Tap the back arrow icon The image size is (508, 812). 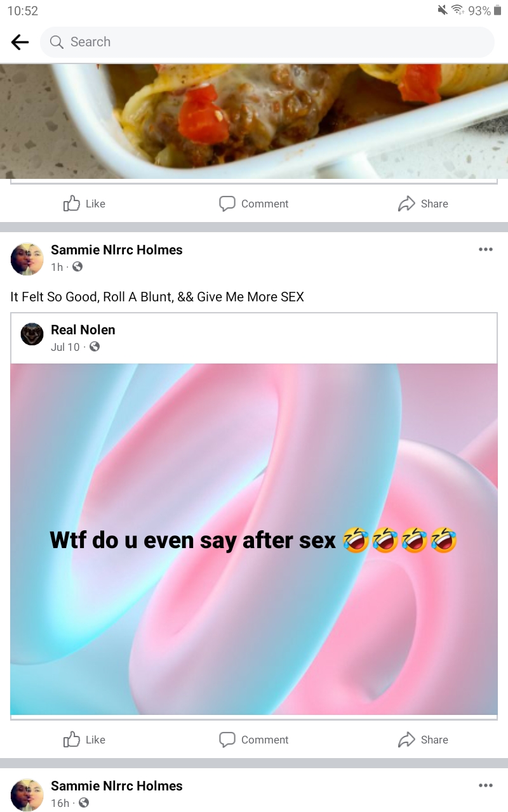coord(20,42)
